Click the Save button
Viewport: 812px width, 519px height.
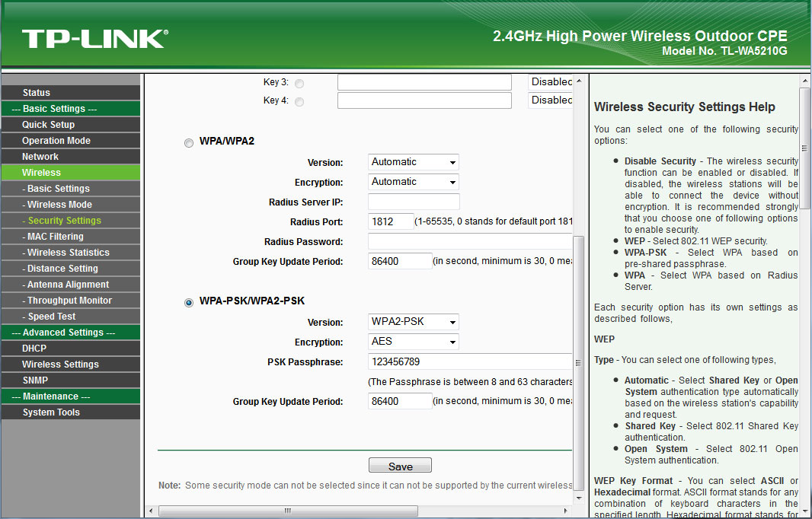point(400,466)
